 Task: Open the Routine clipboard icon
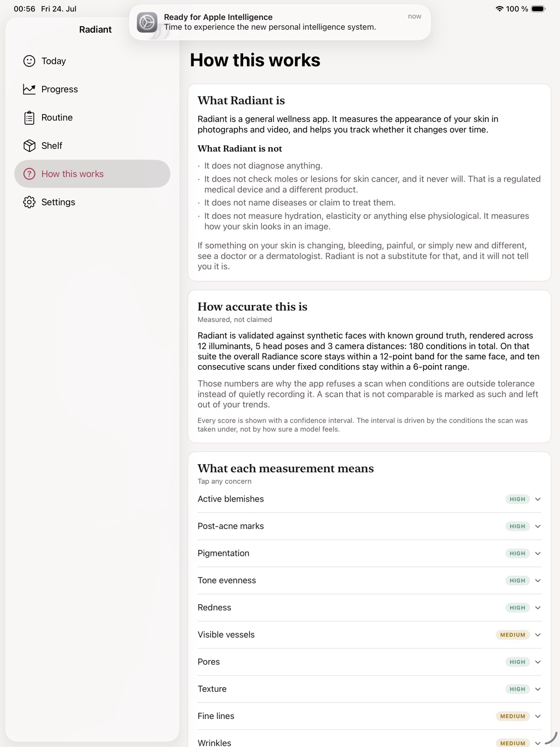click(x=29, y=118)
